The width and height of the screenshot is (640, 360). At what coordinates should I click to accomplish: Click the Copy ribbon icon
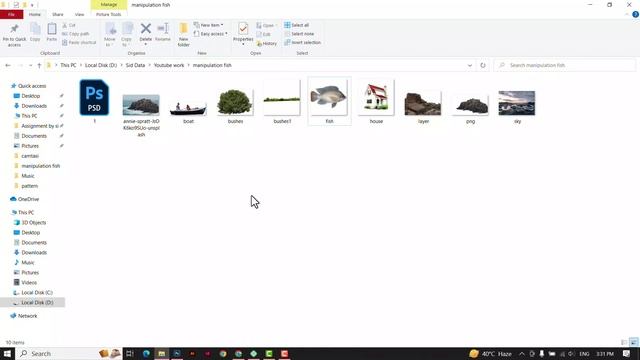coord(35,32)
